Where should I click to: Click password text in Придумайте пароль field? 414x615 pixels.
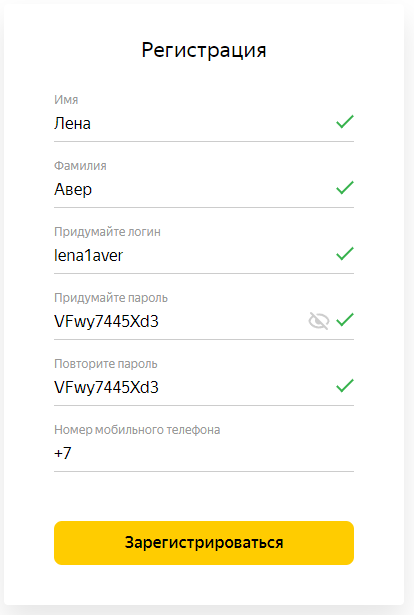(106, 321)
